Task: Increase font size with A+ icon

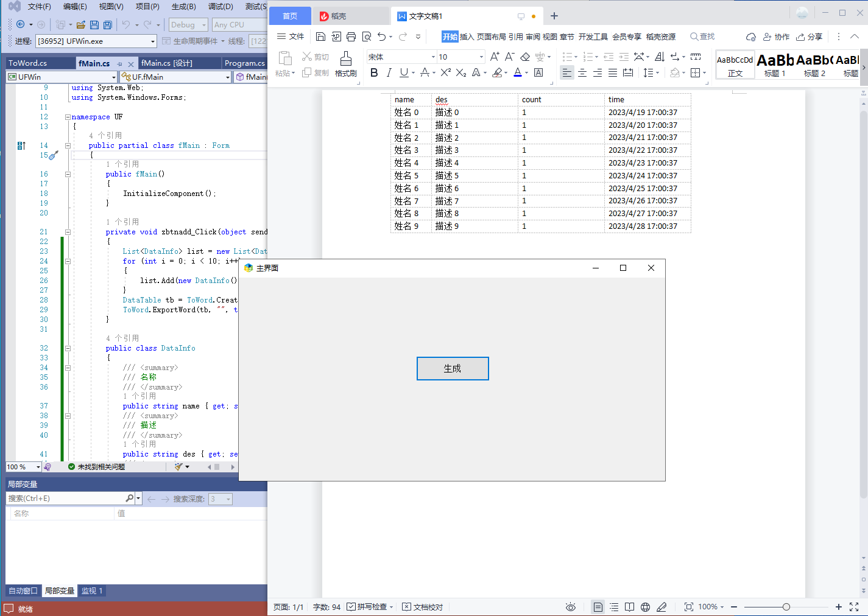Action: [495, 57]
